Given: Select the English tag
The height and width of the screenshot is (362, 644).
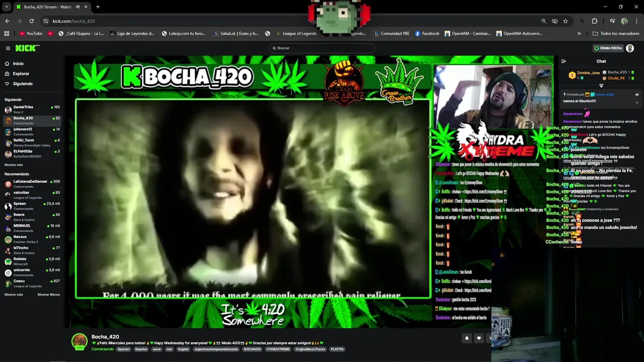Looking at the screenshot, I should click(x=183, y=349).
